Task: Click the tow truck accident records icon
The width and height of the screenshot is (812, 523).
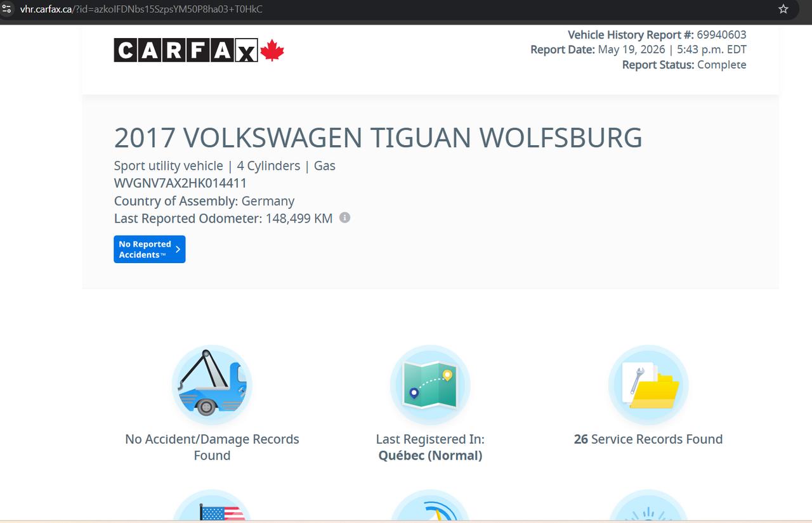Action: [x=212, y=385]
